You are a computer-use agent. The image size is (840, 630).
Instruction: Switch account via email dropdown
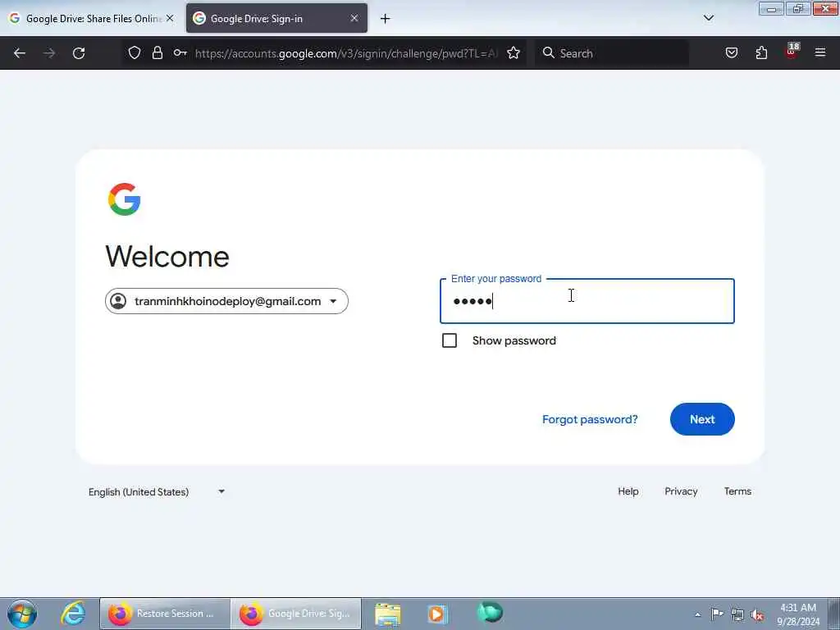(226, 301)
